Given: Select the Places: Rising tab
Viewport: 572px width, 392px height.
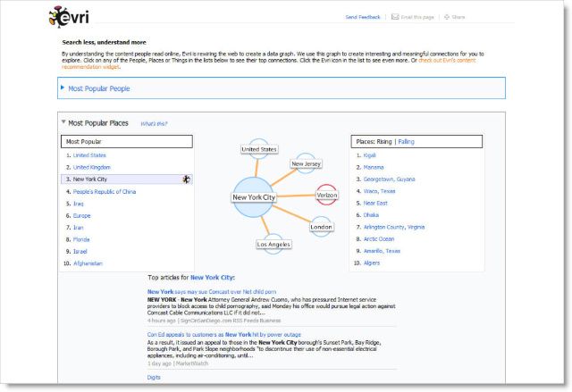Looking at the screenshot, I should 374,142.
